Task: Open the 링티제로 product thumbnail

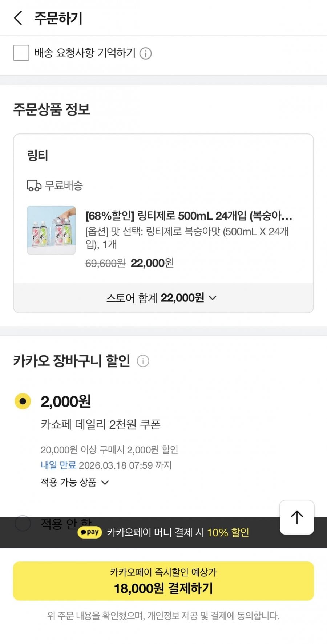Action: tap(51, 230)
